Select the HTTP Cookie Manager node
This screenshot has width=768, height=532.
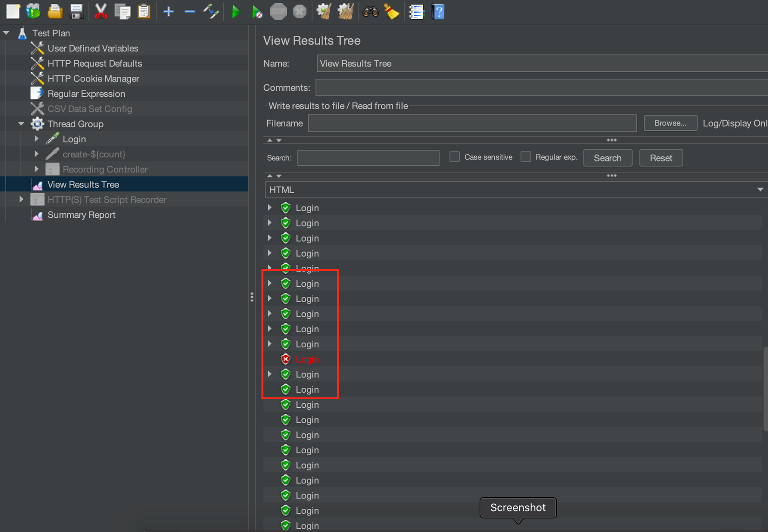click(x=93, y=78)
